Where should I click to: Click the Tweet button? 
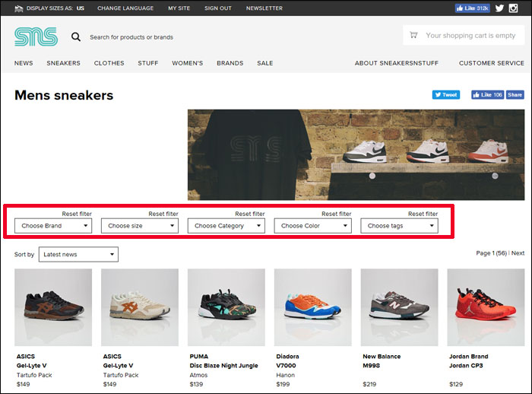click(446, 95)
